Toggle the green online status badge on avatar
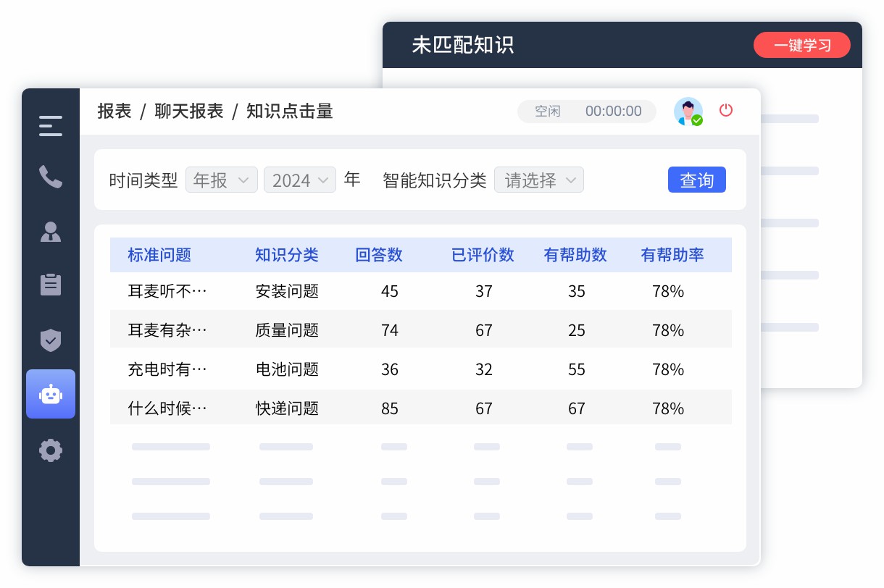This screenshot has height=588, width=884. click(696, 120)
